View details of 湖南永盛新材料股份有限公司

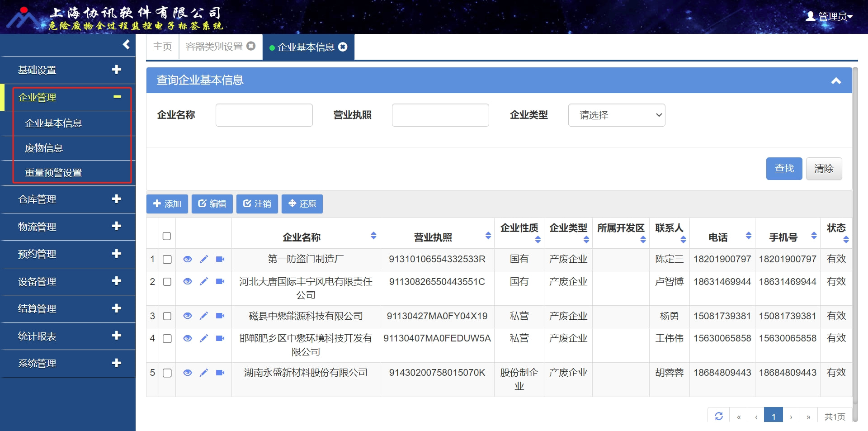188,373
